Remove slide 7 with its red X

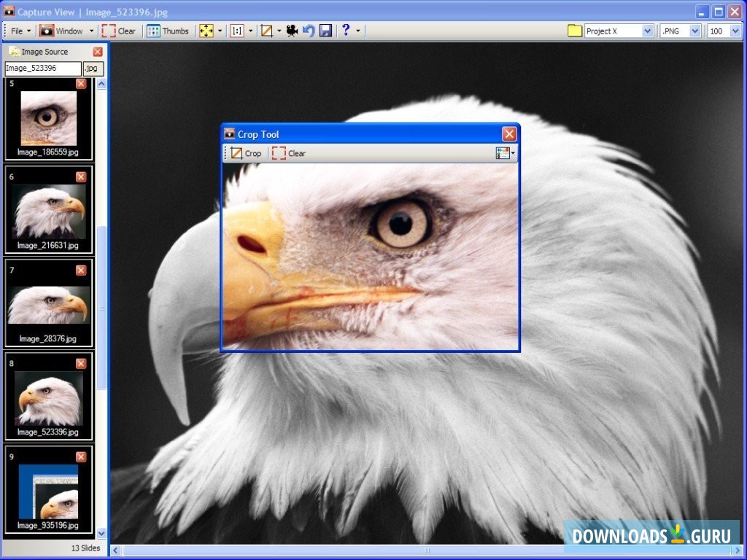coord(81,271)
